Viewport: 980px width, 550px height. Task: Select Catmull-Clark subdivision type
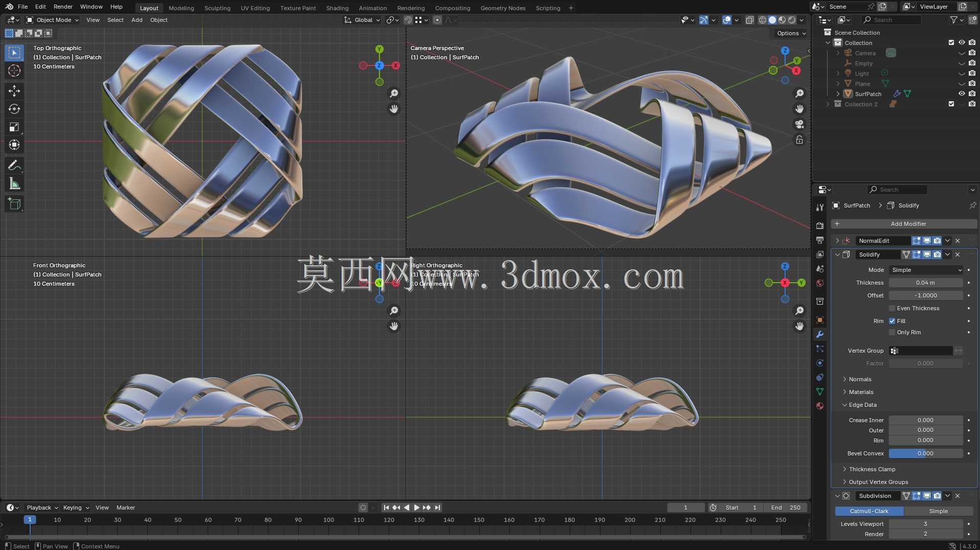(869, 511)
